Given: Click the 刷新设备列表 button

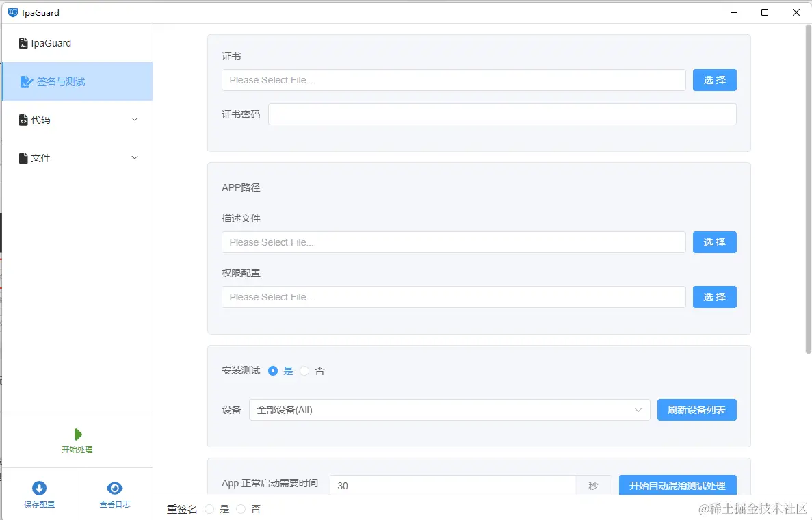Looking at the screenshot, I should tap(696, 409).
